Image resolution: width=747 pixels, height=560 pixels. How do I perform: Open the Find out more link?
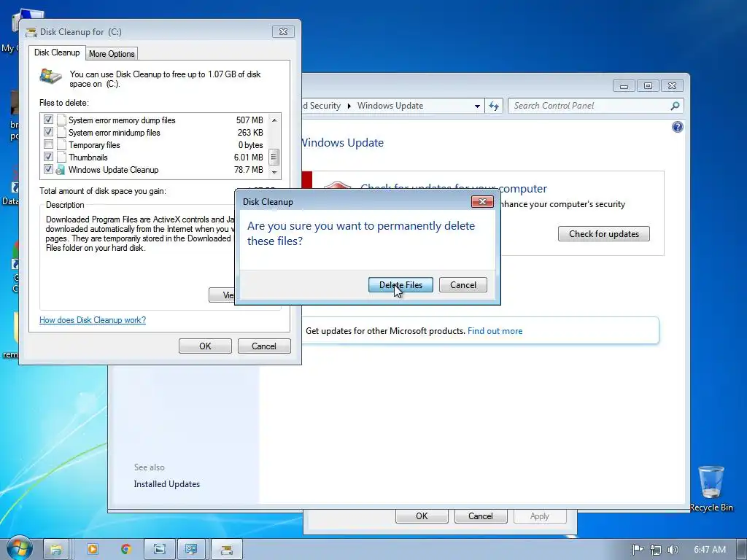(495, 331)
